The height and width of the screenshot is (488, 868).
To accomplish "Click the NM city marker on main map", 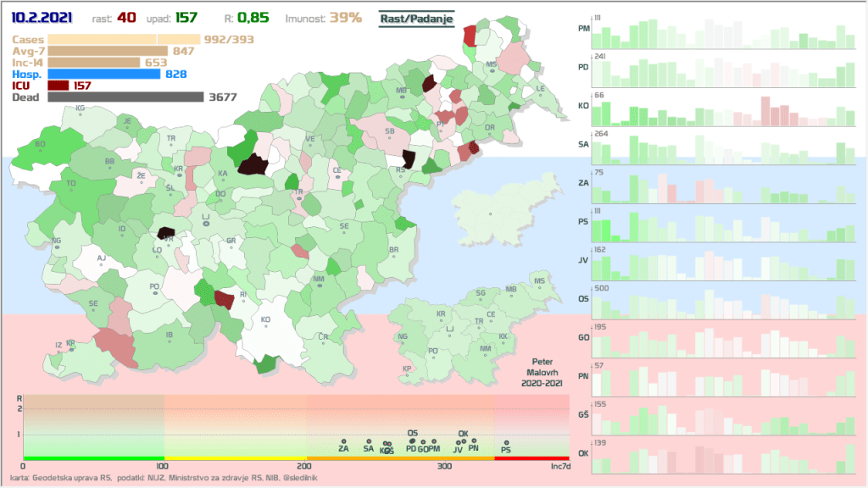I will pyautogui.click(x=319, y=286).
